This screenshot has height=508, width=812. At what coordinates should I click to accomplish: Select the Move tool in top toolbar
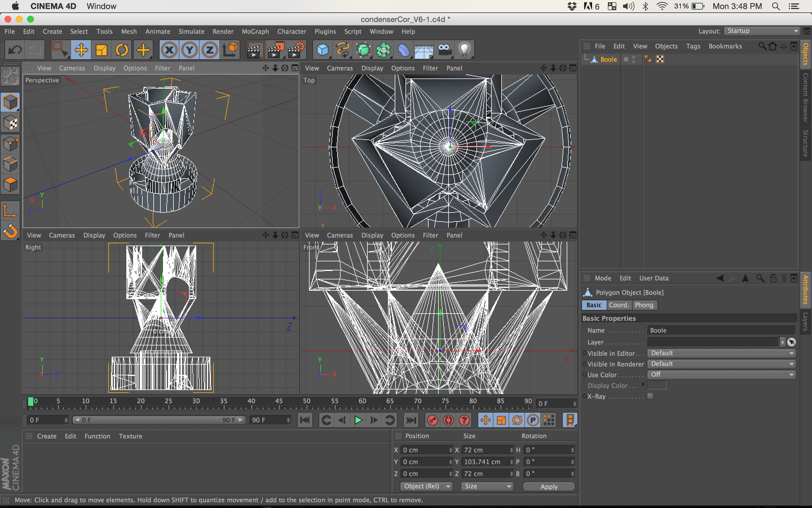[x=81, y=50]
